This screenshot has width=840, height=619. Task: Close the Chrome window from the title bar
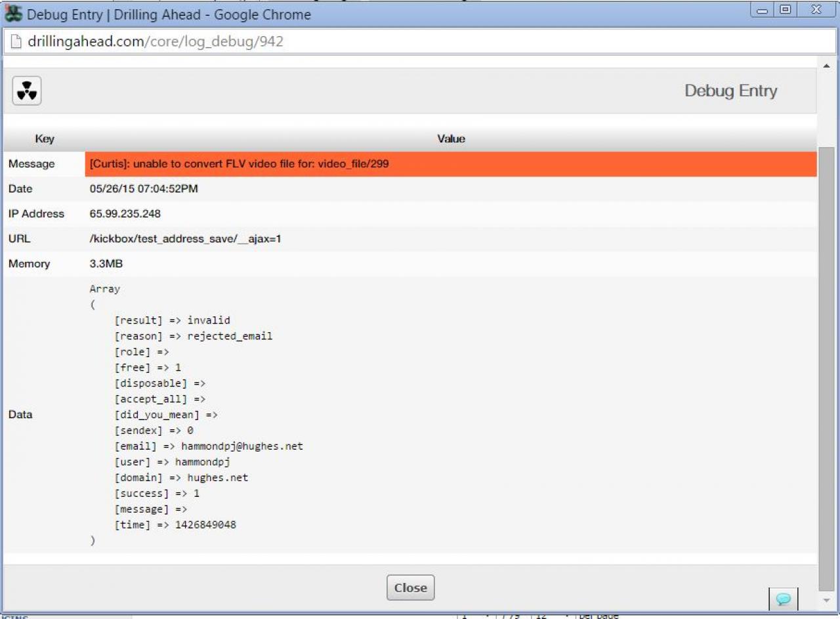816,10
